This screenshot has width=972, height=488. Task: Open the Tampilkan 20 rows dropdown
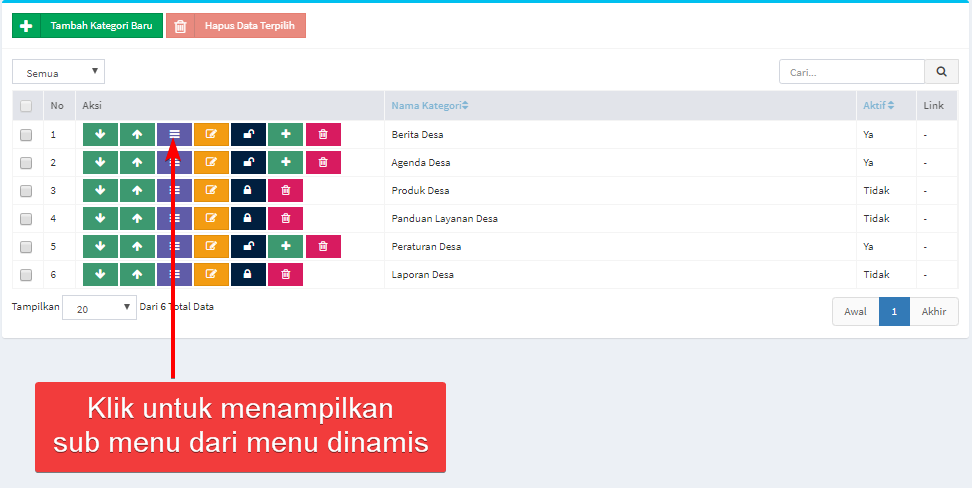tap(99, 308)
